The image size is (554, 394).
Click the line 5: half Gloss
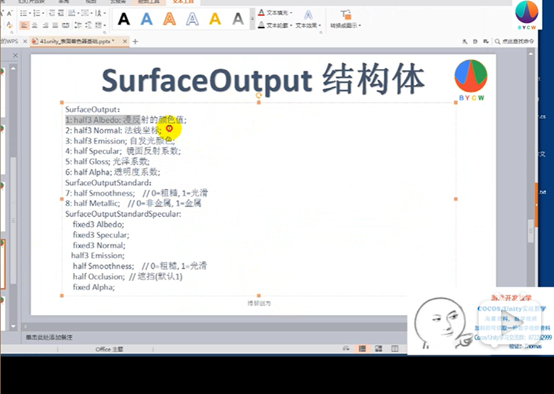coord(107,162)
